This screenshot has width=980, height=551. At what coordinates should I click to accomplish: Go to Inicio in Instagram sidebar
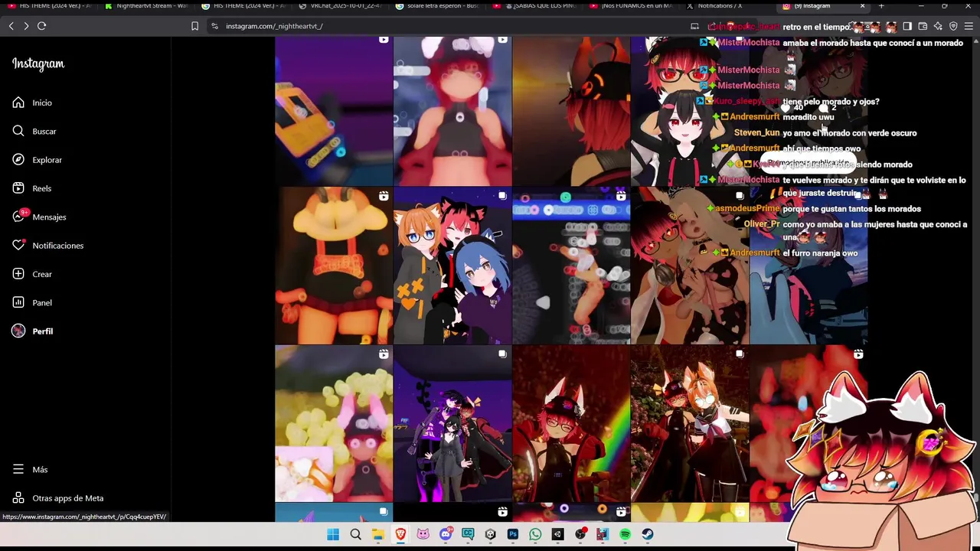32,103
